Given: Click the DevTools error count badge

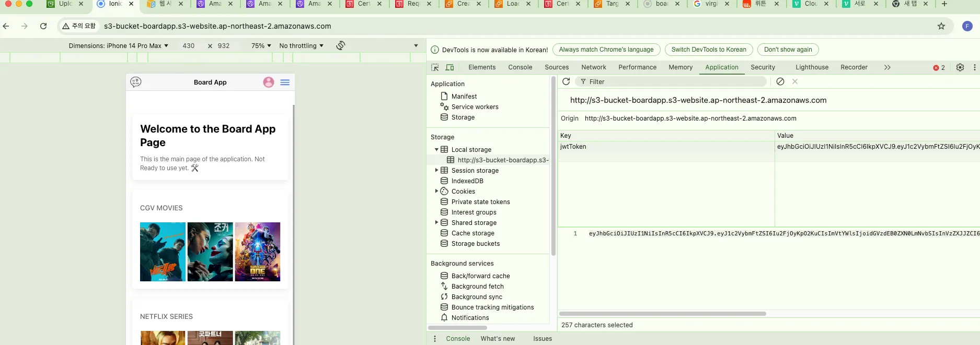Looking at the screenshot, I should (x=939, y=68).
